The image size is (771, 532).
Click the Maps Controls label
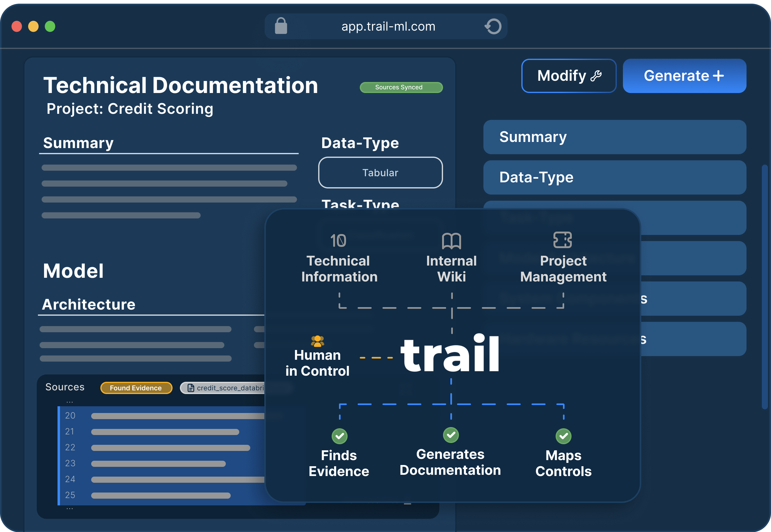point(563,464)
